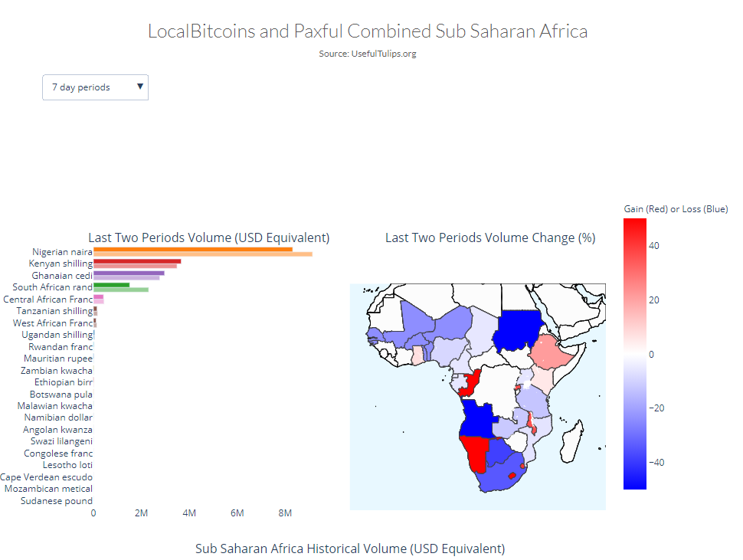This screenshot has height=560, width=743.
Task: Click the Central African Franc pink bar
Action: 99,297
